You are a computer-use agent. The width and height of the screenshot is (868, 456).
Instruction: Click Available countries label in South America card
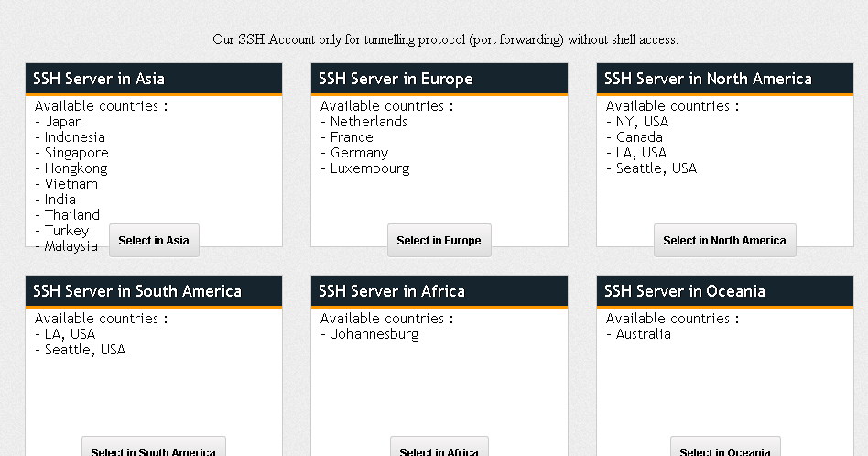click(x=101, y=319)
